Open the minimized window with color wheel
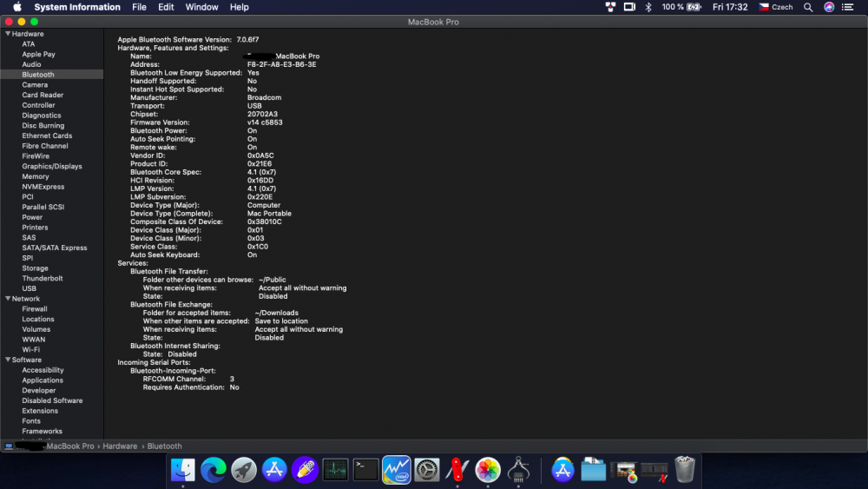 [624, 472]
